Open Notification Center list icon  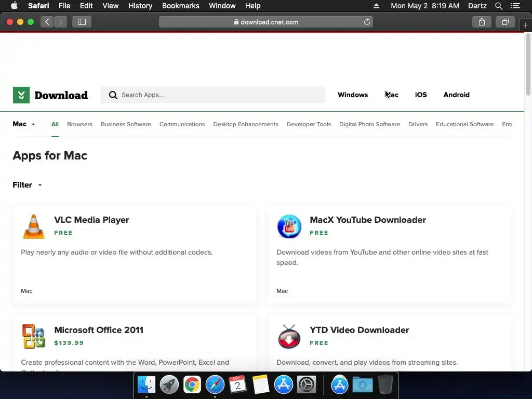point(515,6)
